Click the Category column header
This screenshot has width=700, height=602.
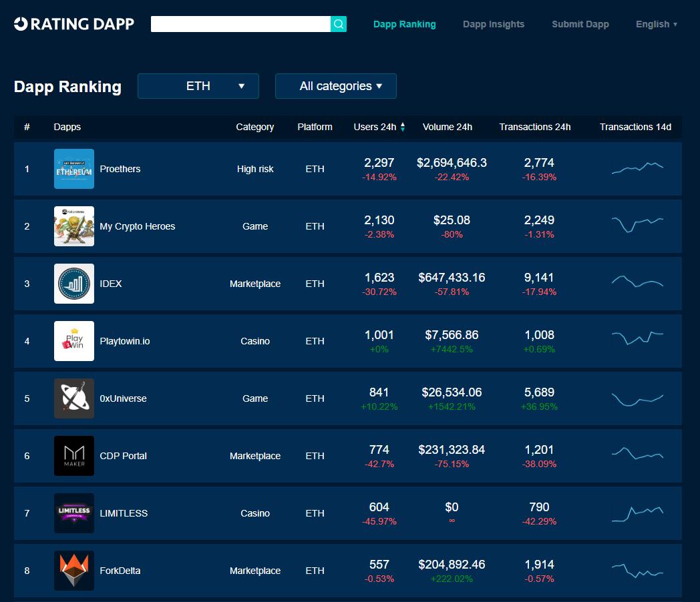[255, 127]
